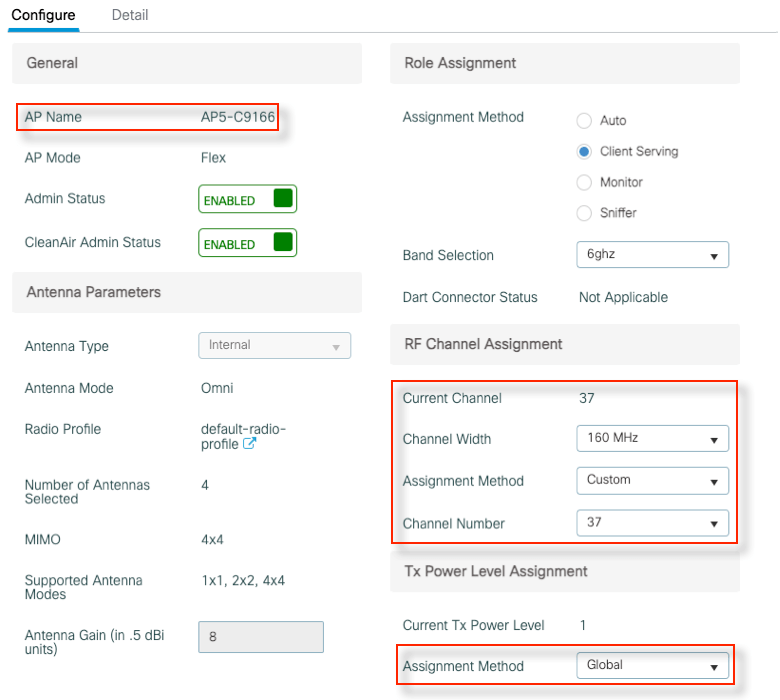Screen dimensions: 780x700
Task: Choose the Sniffer role radio button
Action: (584, 213)
